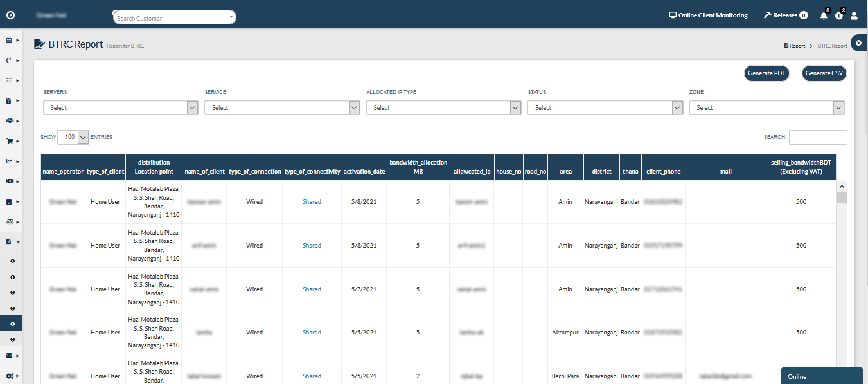
Task: Click inside the SEARCH input field
Action: 817,137
